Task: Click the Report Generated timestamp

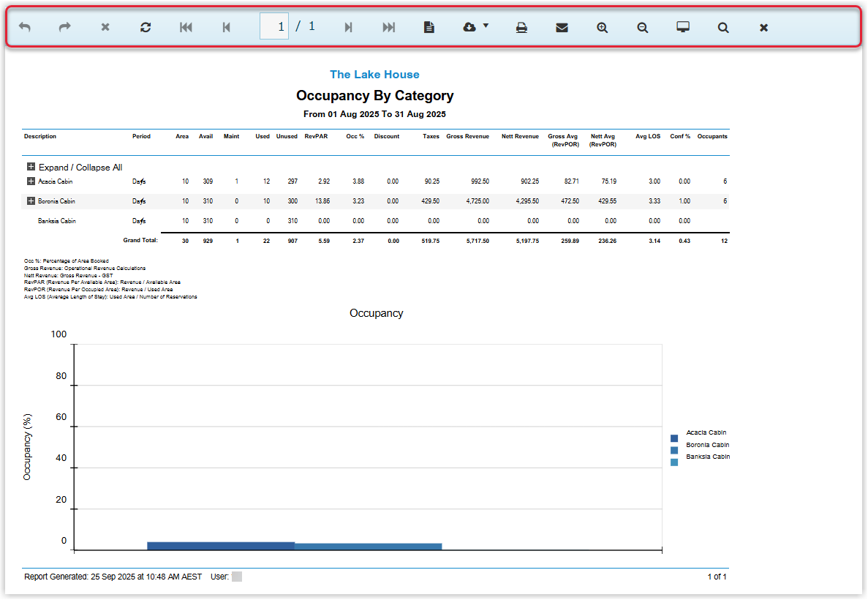Action: pyautogui.click(x=113, y=577)
